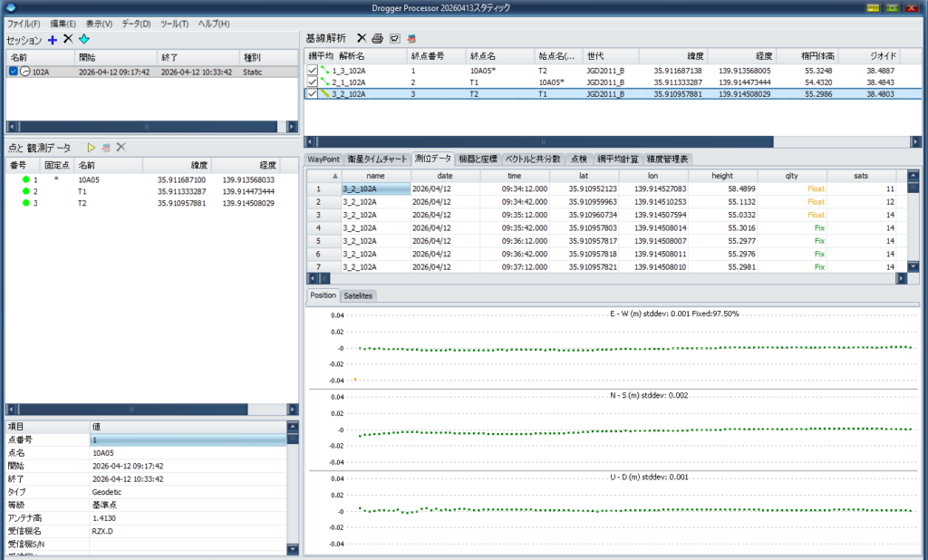Open the 衛星タイムチャート tab
This screenshot has height=560, width=928.
pyautogui.click(x=377, y=159)
